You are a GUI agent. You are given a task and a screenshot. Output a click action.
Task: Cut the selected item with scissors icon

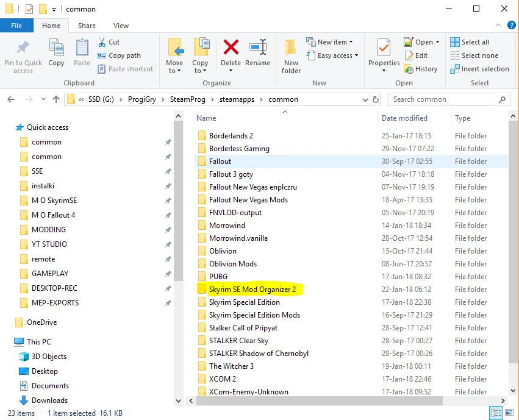[x=102, y=42]
